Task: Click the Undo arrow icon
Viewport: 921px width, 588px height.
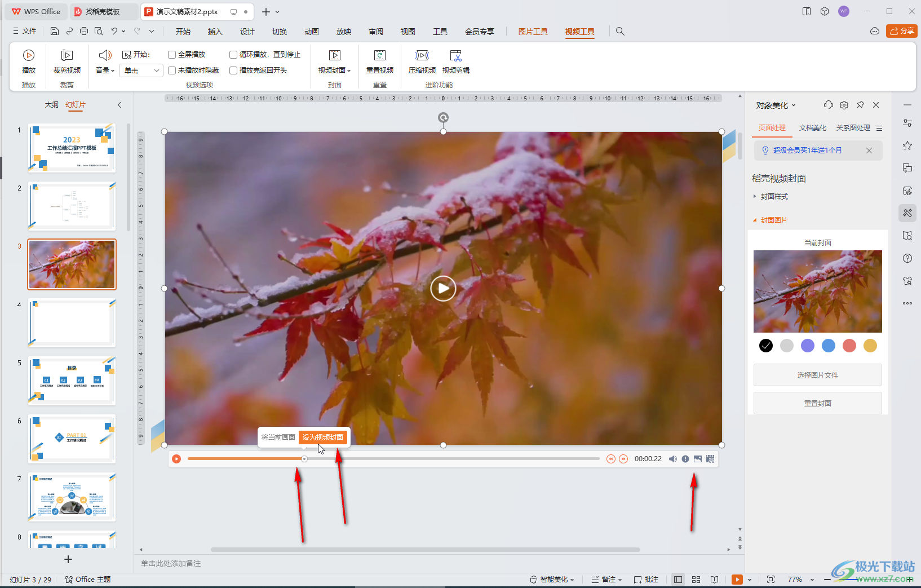Action: 114,31
